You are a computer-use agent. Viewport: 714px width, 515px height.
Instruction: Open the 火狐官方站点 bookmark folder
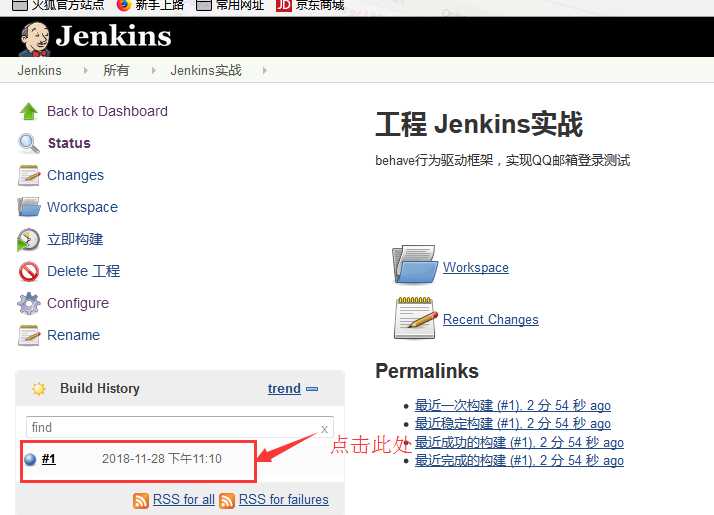coord(58,5)
